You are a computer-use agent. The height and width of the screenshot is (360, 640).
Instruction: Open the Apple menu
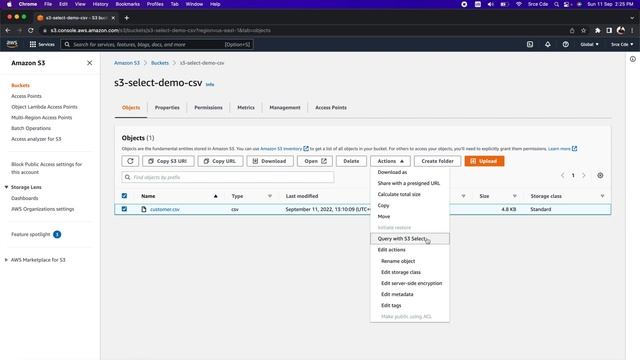[9, 4]
